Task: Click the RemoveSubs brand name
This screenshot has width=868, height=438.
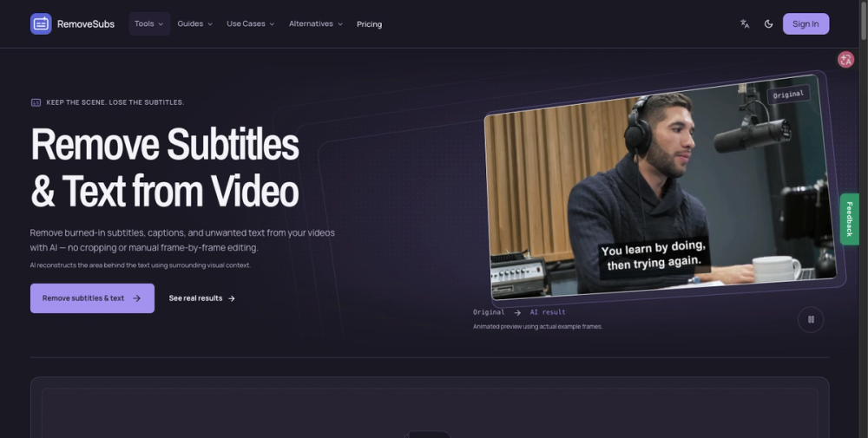Action: (x=86, y=23)
